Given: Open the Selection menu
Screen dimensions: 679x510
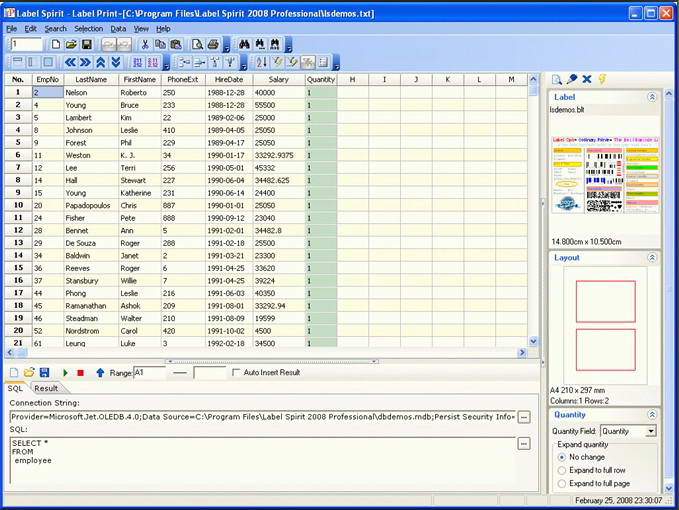Looking at the screenshot, I should [x=88, y=29].
